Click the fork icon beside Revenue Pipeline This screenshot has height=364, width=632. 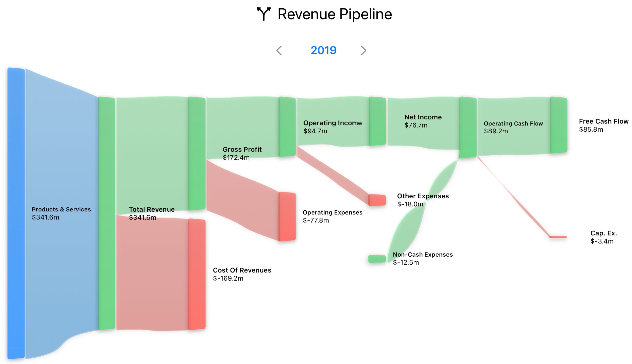[263, 14]
